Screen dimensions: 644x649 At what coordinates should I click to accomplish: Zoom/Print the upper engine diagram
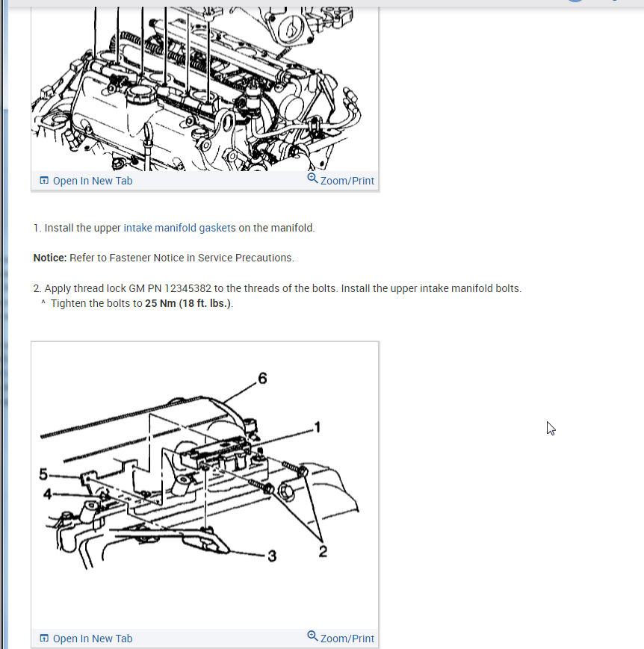pos(347,181)
